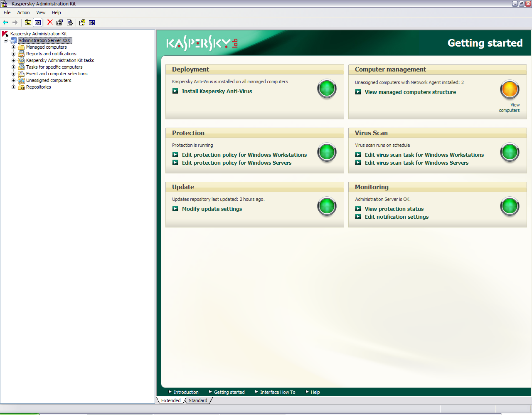Screen dimensions: 532x415
Task: Select Managed computers tree item
Action: click(46, 47)
